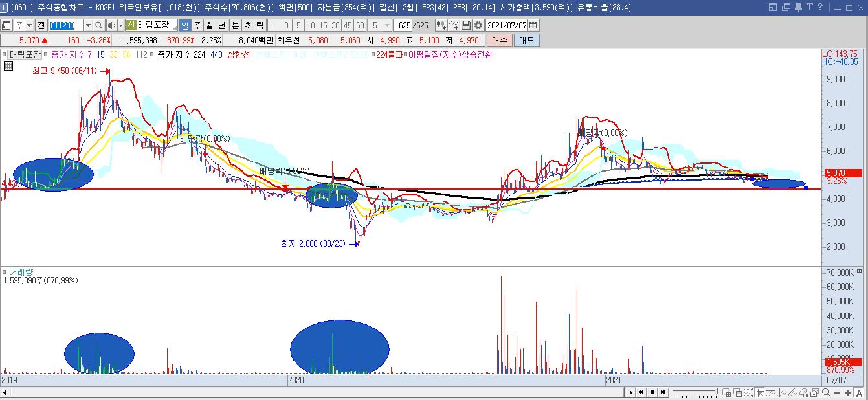868x400 pixels.
Task: Open the 주 market type dropdown arrow
Action: point(29,25)
